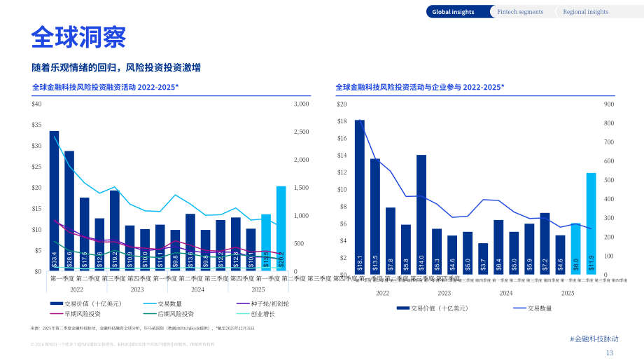Click the subtitle 随着乐观情绪的回归，风险投资投资激增
Screen dimensions: 644x363
pyautogui.click(x=116, y=67)
